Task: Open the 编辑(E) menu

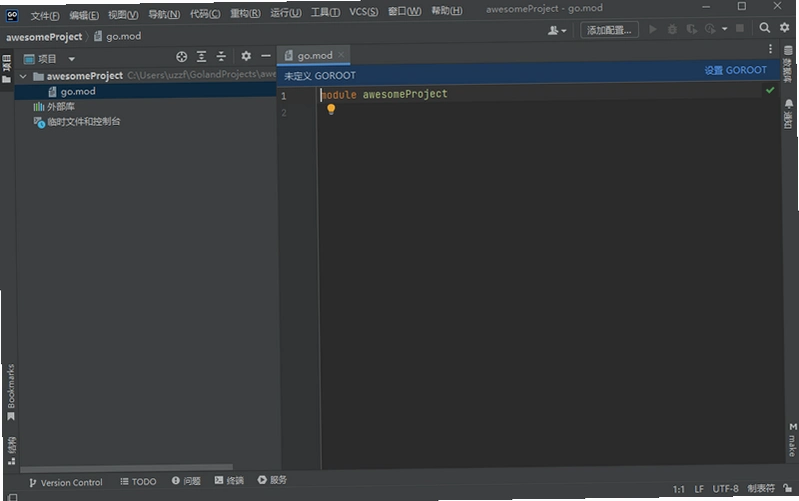Action: [84, 15]
